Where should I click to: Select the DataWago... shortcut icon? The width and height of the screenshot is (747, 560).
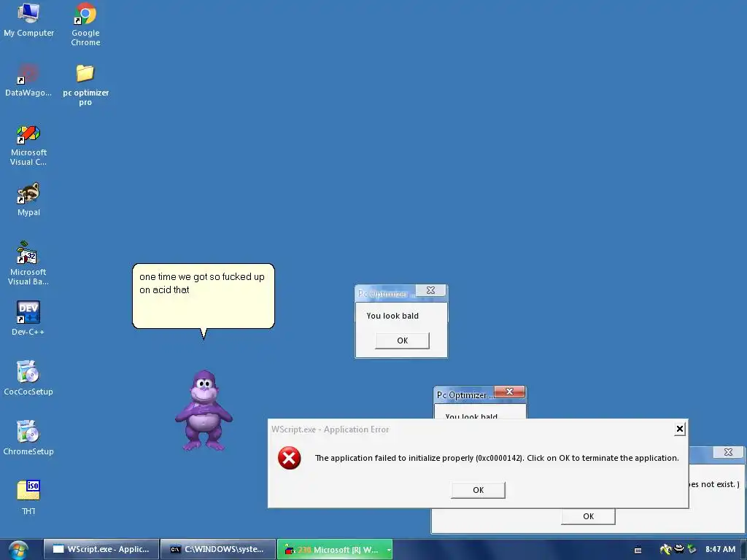pos(28,80)
